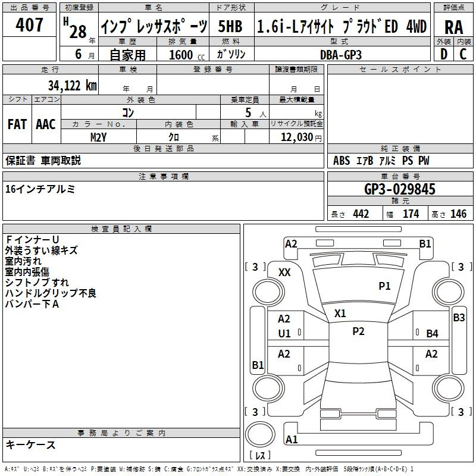This screenshot has width=476, height=476.
Task: Click the 事務局よりご案内 header
Action: (x=121, y=433)
